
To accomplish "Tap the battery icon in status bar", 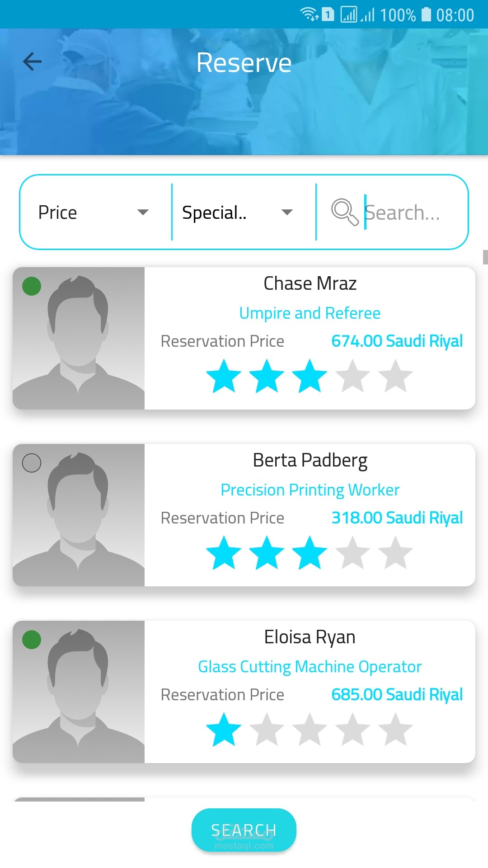I will (x=426, y=14).
